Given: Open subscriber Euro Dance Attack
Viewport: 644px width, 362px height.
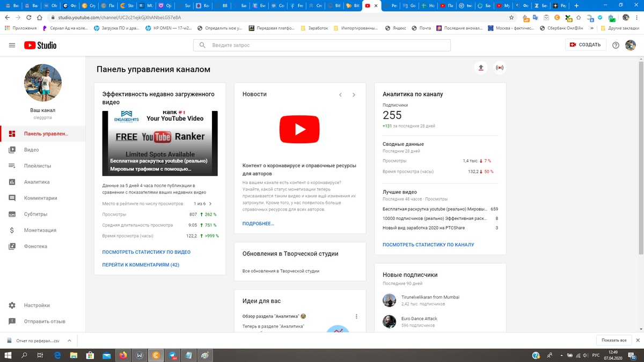Looking at the screenshot, I should point(419,319).
